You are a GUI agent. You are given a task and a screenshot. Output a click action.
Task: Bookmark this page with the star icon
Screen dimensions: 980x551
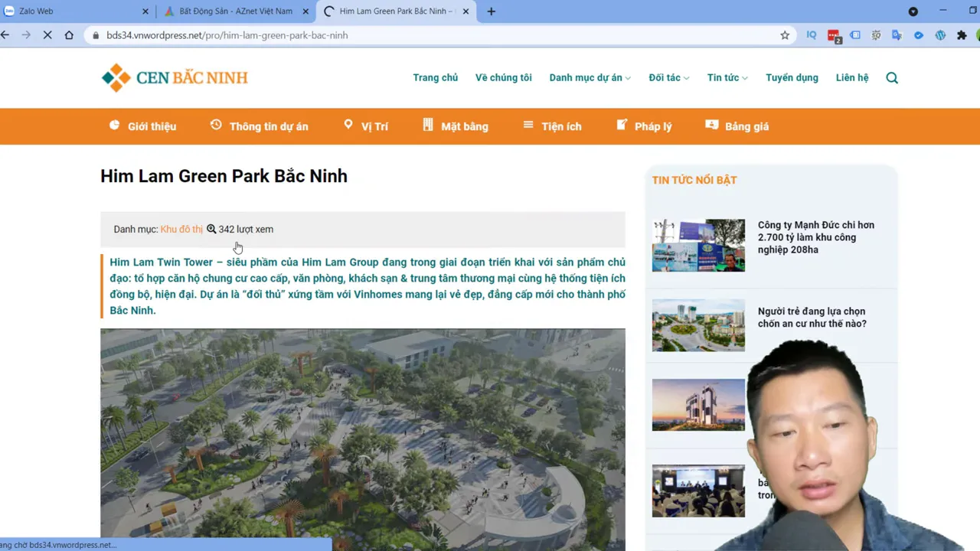(785, 35)
